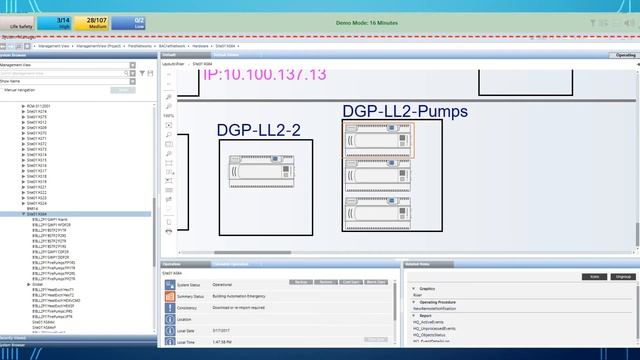640x360 pixels.
Task: Open the HQ_UnprocessedEvents report
Action: [x=434, y=329]
